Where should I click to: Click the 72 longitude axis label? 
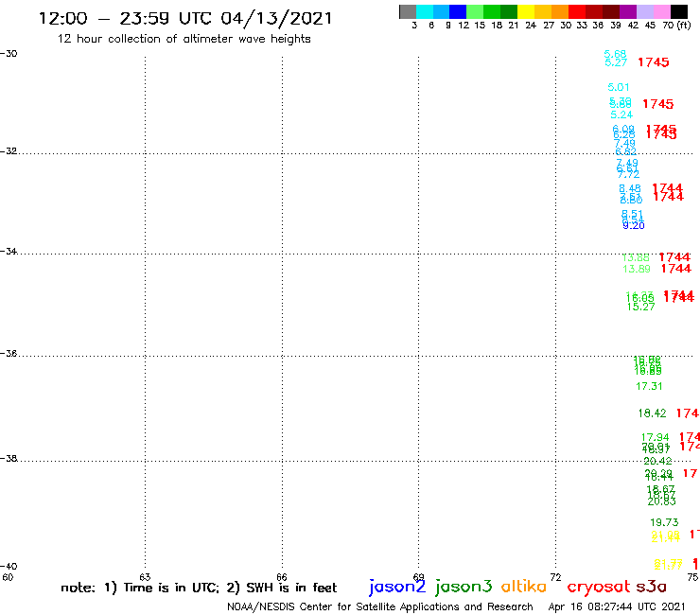pos(555,577)
